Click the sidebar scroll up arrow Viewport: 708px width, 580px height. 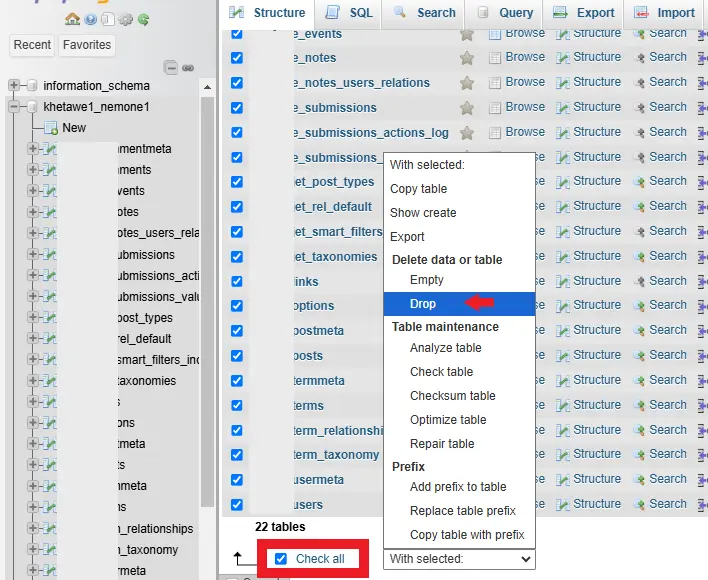(207, 87)
